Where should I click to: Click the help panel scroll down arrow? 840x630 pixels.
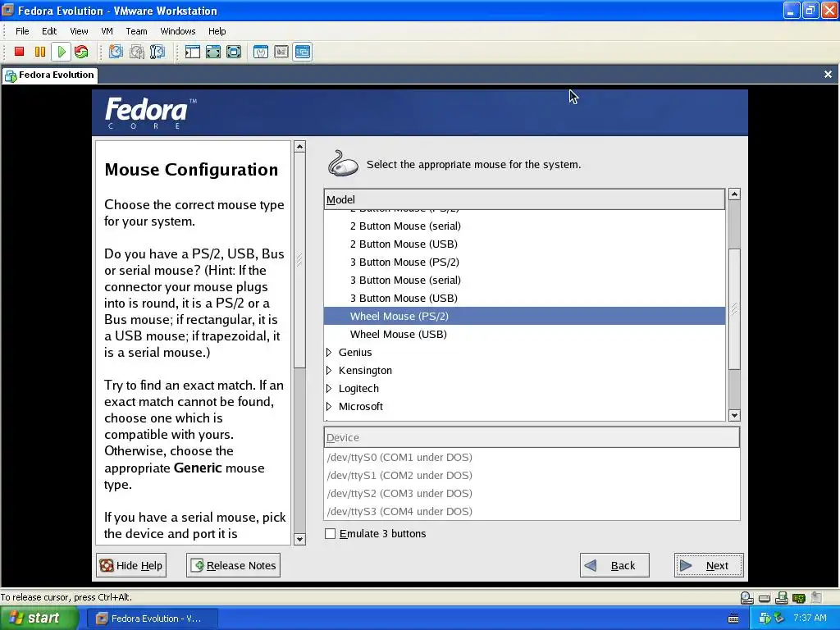coord(300,540)
